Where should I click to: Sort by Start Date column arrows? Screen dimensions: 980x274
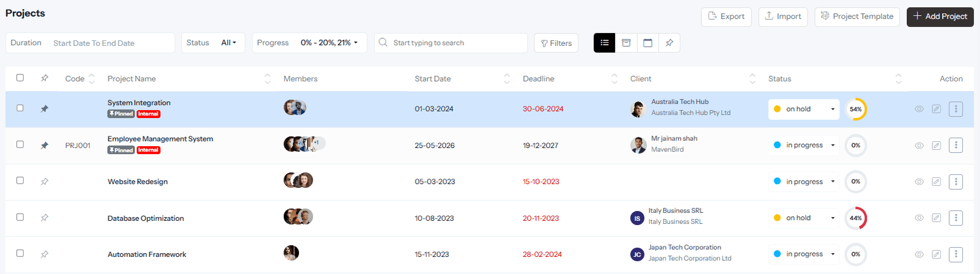507,78
